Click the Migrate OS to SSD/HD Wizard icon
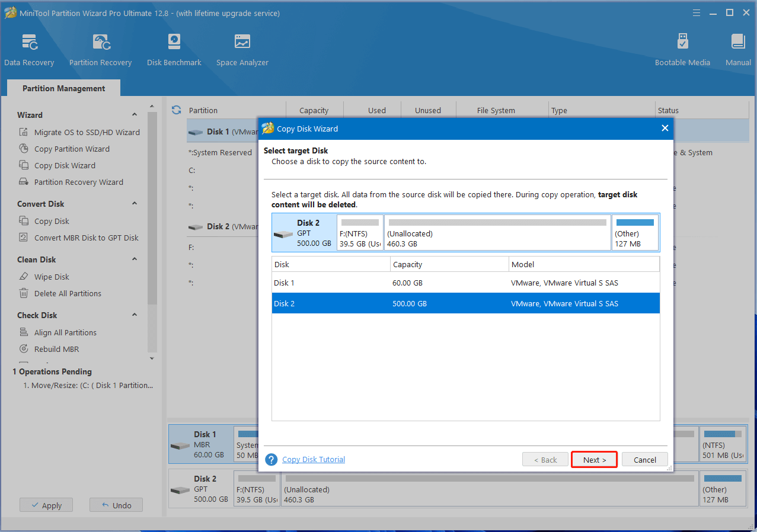 click(x=24, y=132)
